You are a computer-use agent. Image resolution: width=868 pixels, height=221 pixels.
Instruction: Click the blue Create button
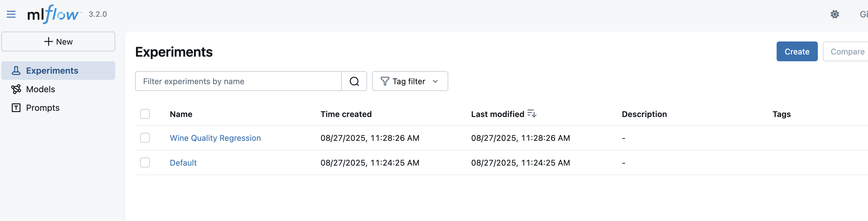(x=796, y=52)
